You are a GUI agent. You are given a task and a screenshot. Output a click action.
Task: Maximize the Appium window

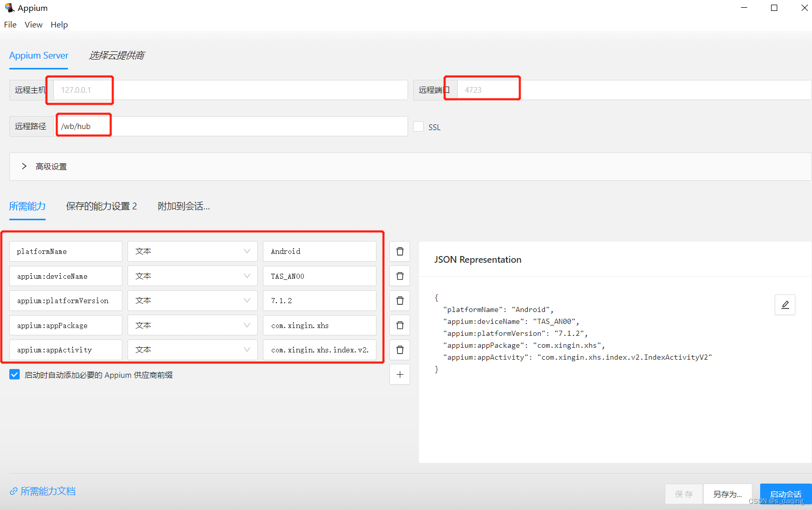coord(774,8)
